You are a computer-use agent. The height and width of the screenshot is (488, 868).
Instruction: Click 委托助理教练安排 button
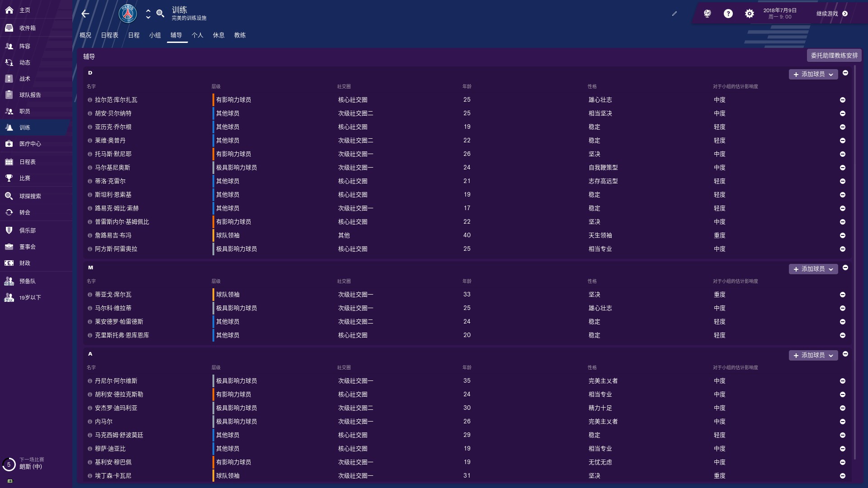834,56
